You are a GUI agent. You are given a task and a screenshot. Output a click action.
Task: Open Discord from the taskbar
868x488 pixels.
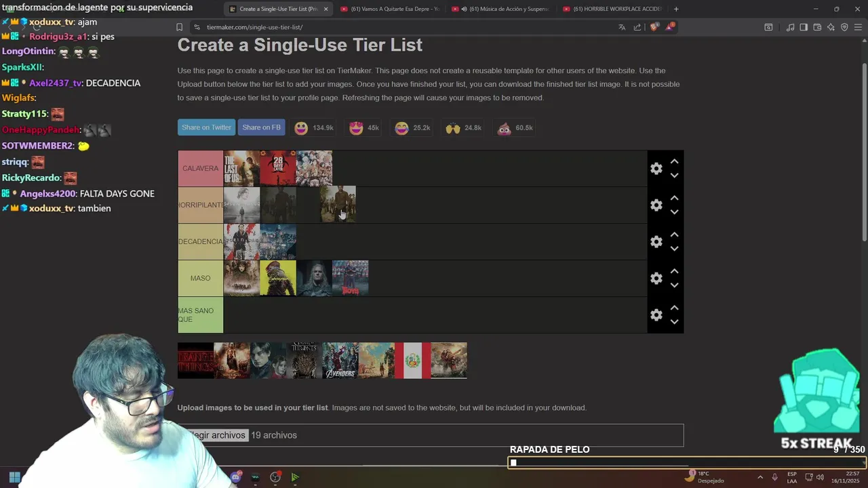click(235, 477)
